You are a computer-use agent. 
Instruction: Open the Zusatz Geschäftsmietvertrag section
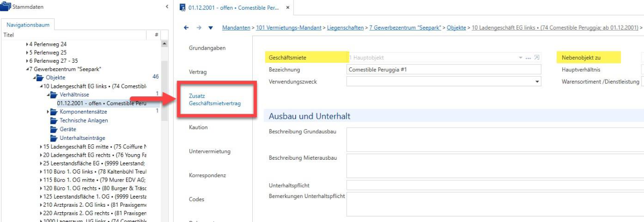[214, 100]
